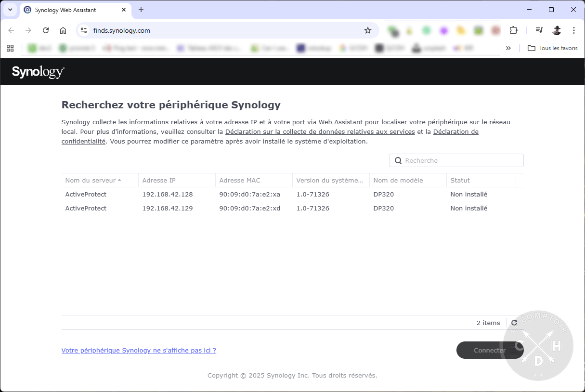Select the device row with IP 192.168.42.128

coord(193,194)
